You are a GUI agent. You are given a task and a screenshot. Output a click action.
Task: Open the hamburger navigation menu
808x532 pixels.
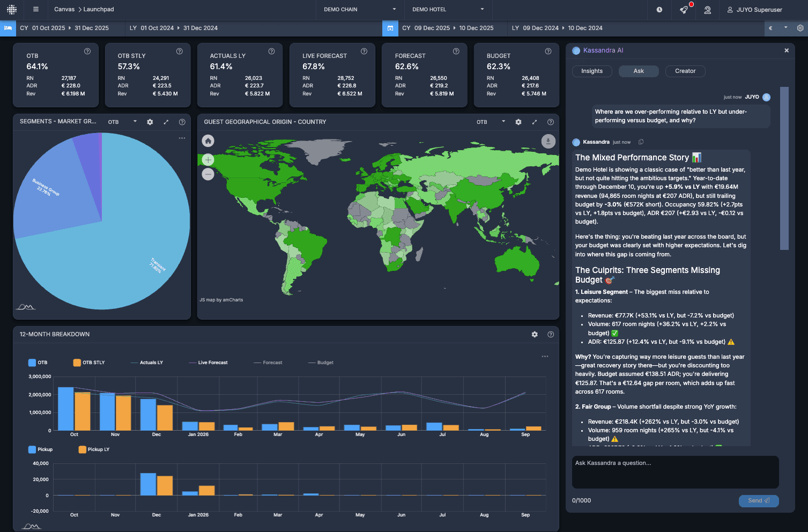36,10
